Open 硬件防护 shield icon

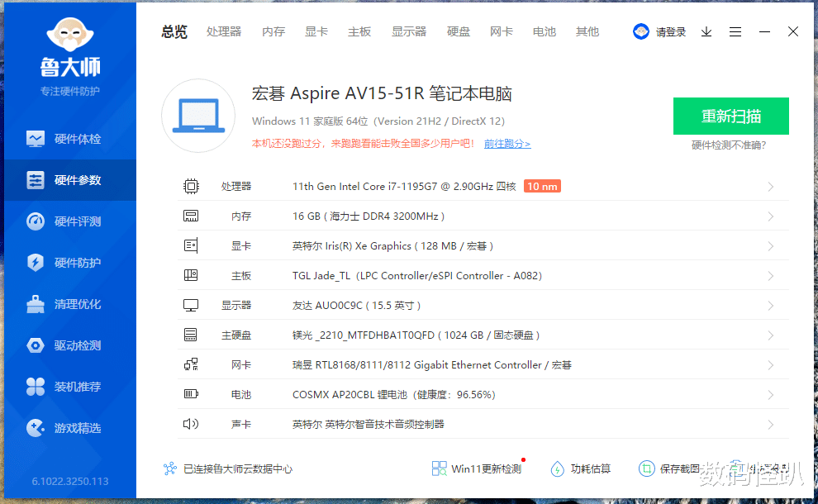click(x=36, y=263)
